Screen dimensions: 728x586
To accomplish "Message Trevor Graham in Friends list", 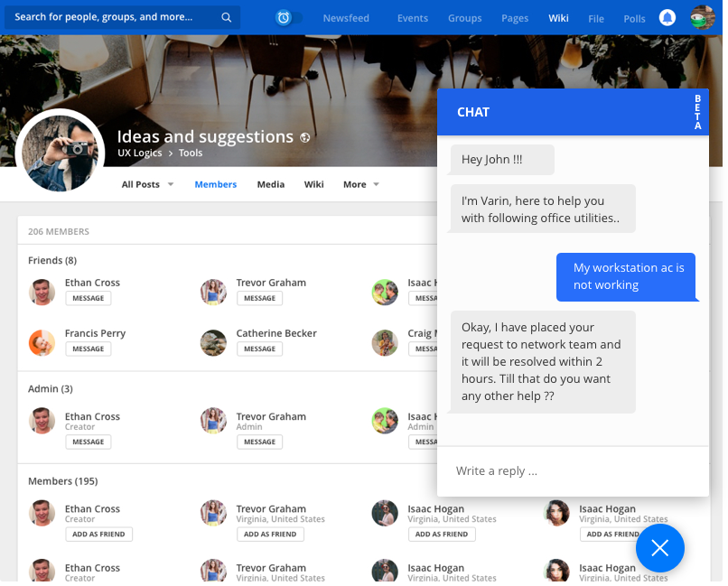I will point(259,298).
